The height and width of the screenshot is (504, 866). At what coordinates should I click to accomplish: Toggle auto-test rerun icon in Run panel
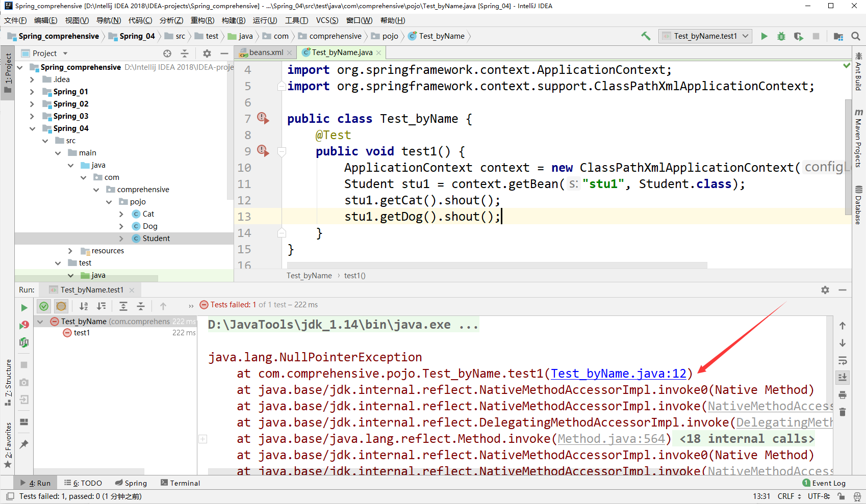pos(24,342)
